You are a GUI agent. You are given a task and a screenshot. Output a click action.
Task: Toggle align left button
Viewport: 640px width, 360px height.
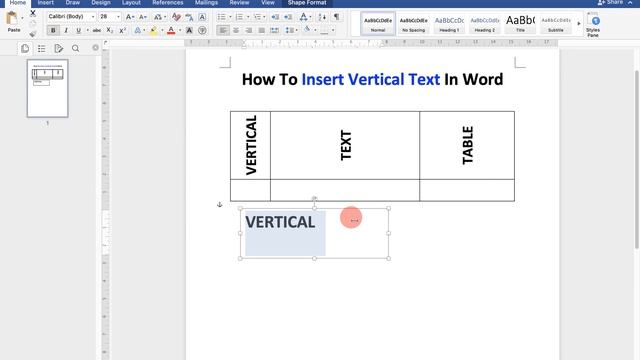(x=223, y=30)
